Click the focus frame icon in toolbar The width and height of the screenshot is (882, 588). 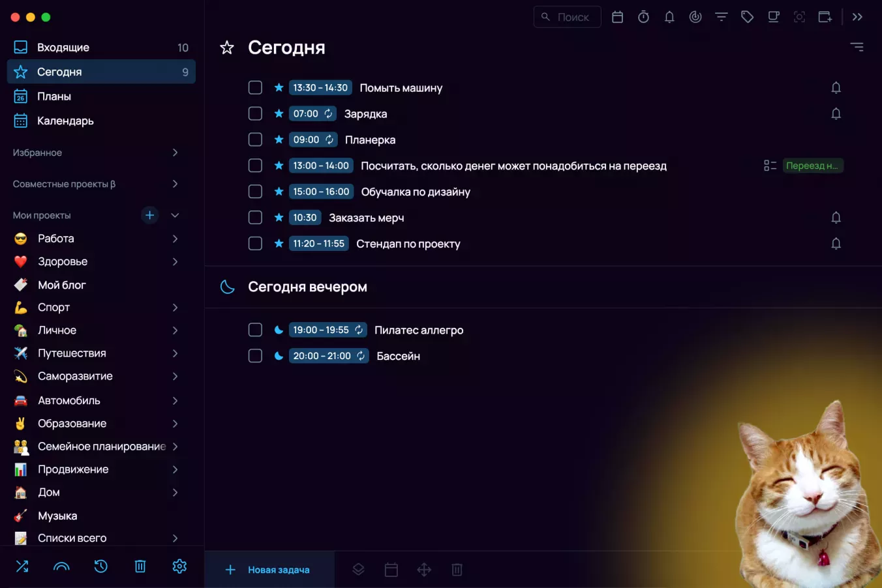(x=799, y=17)
